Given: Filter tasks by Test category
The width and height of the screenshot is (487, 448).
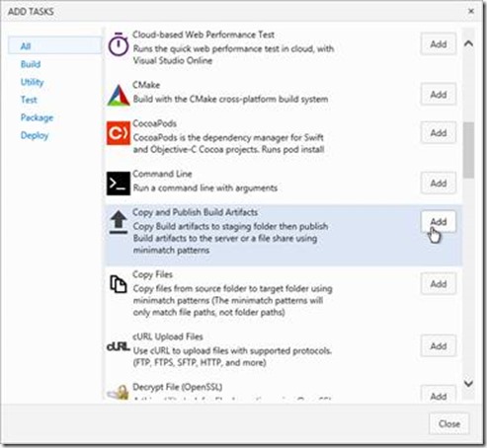Looking at the screenshot, I should [29, 100].
